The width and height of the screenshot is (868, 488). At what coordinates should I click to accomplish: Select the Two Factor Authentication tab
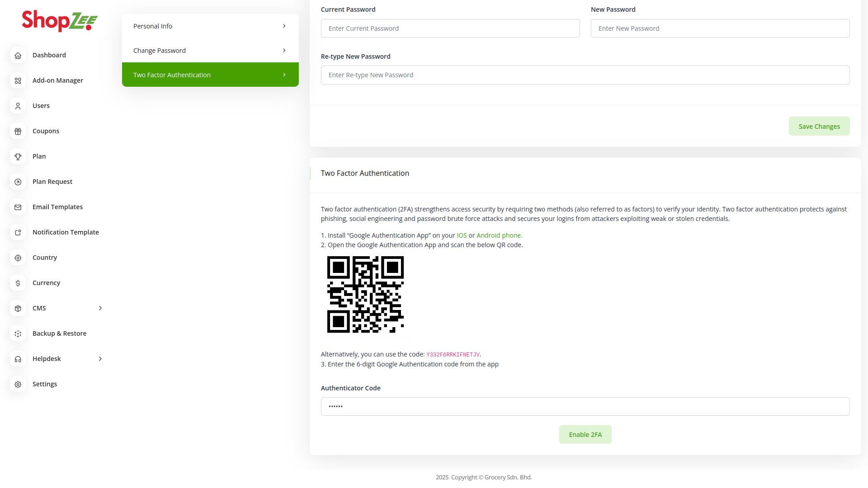tap(210, 75)
